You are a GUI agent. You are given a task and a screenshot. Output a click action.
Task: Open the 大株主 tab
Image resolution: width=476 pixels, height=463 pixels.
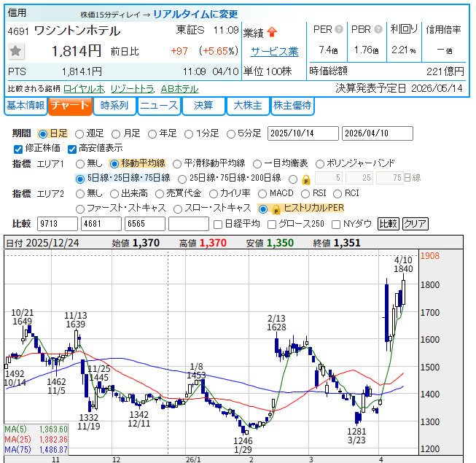pyautogui.click(x=248, y=106)
